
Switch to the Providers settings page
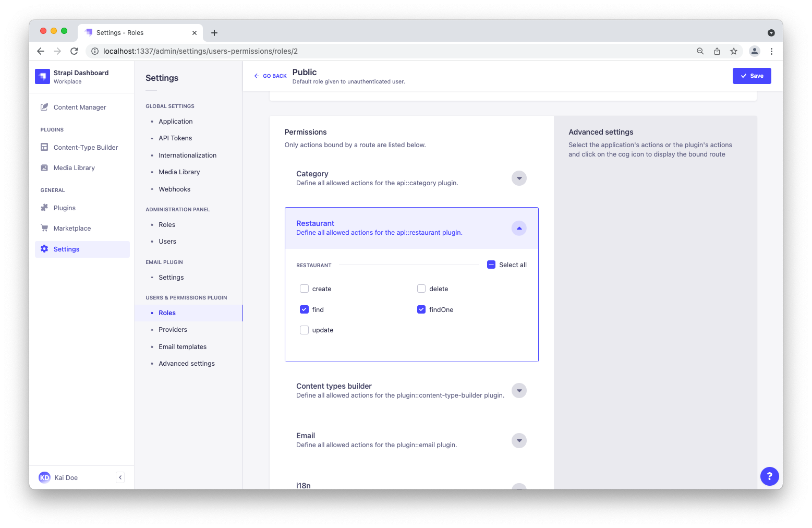coord(173,329)
